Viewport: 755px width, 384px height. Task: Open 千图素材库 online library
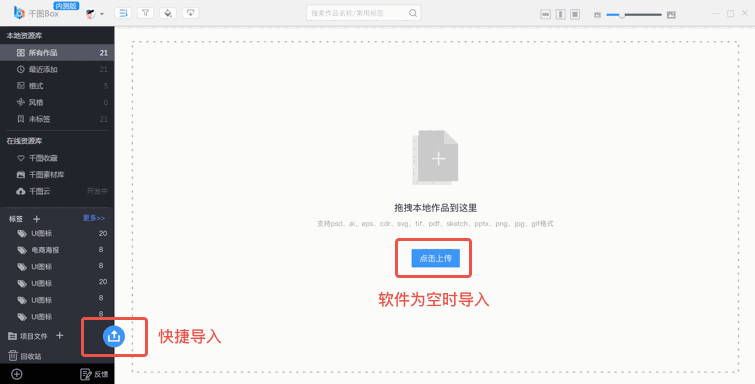(x=57, y=174)
